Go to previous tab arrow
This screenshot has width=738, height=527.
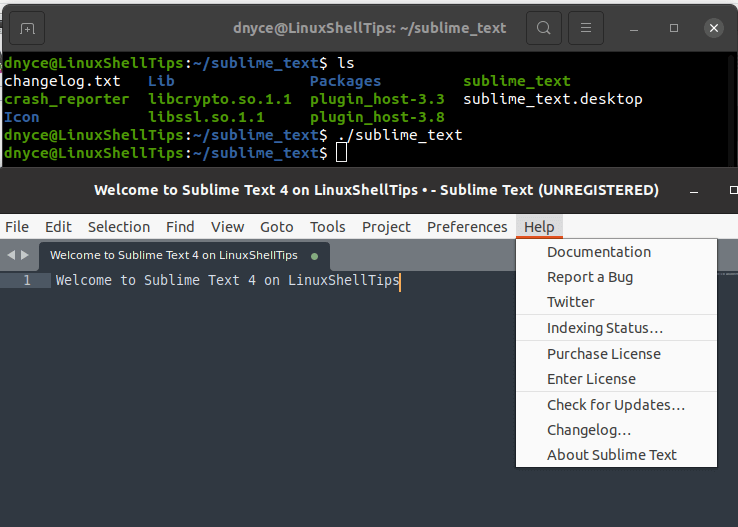click(x=11, y=255)
